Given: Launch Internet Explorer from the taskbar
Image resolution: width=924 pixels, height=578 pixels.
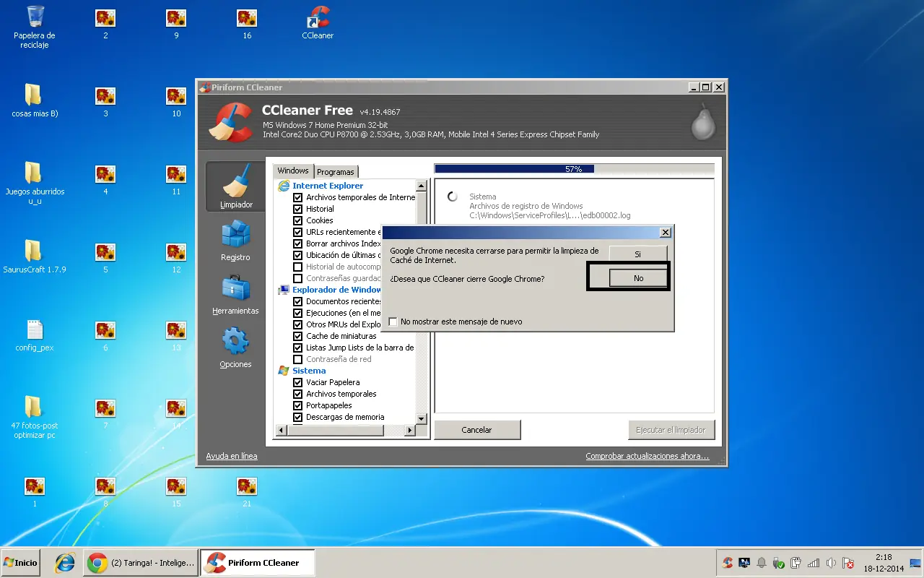Looking at the screenshot, I should 65,563.
